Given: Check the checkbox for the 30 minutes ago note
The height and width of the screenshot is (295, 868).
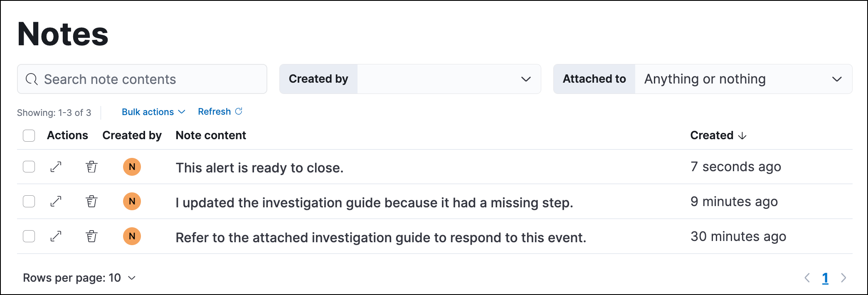Looking at the screenshot, I should click(x=29, y=236).
